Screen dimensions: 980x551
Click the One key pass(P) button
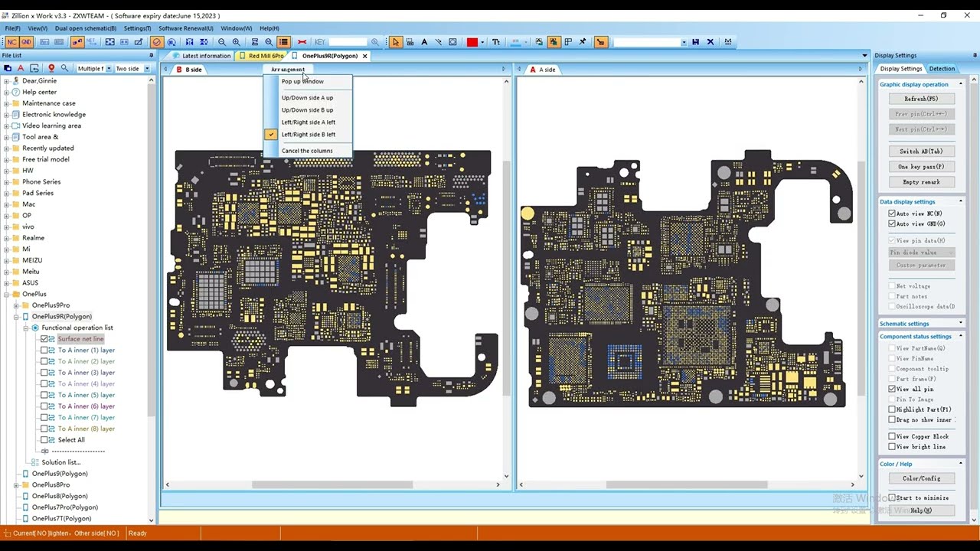tap(921, 167)
